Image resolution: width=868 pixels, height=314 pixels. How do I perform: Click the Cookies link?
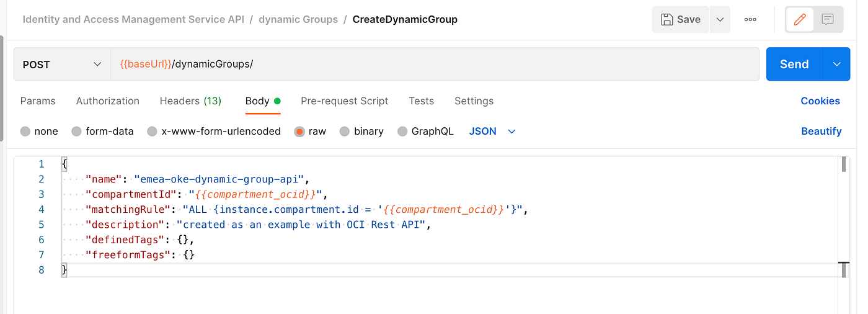pyautogui.click(x=820, y=101)
